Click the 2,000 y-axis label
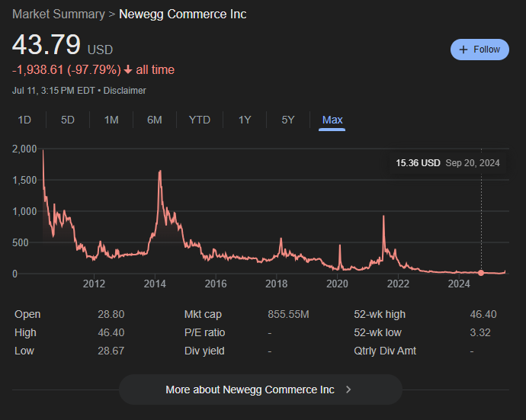 click(x=24, y=149)
